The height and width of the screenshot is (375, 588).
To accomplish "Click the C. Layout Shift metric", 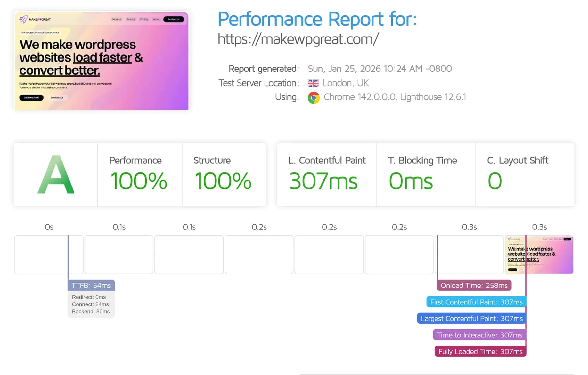I will tap(495, 181).
